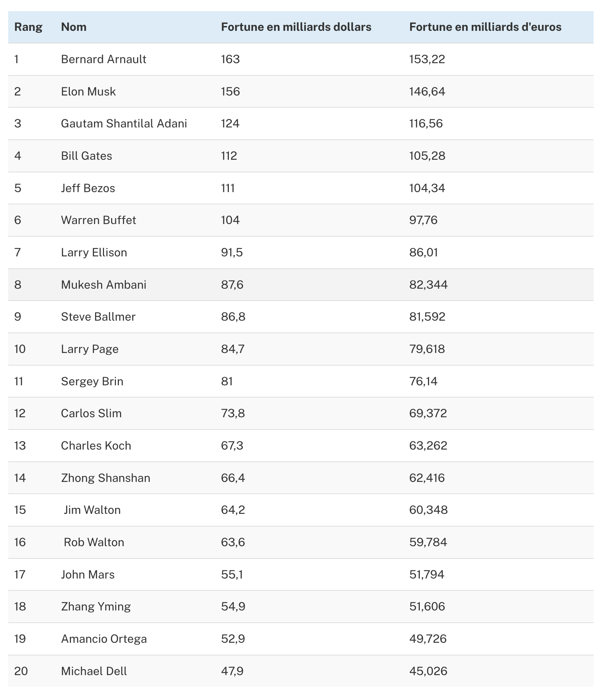Click the Warren Buffet name cell

(x=98, y=220)
